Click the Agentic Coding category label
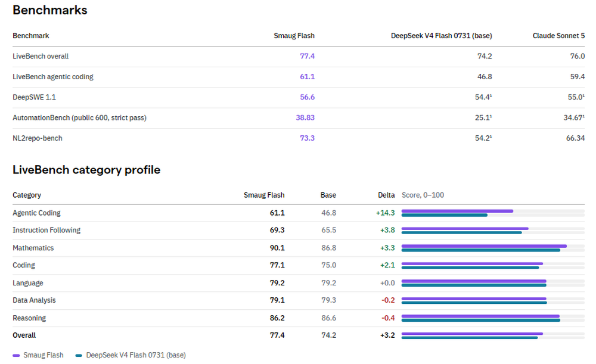Screen dimensions: 596x364 click(36, 213)
